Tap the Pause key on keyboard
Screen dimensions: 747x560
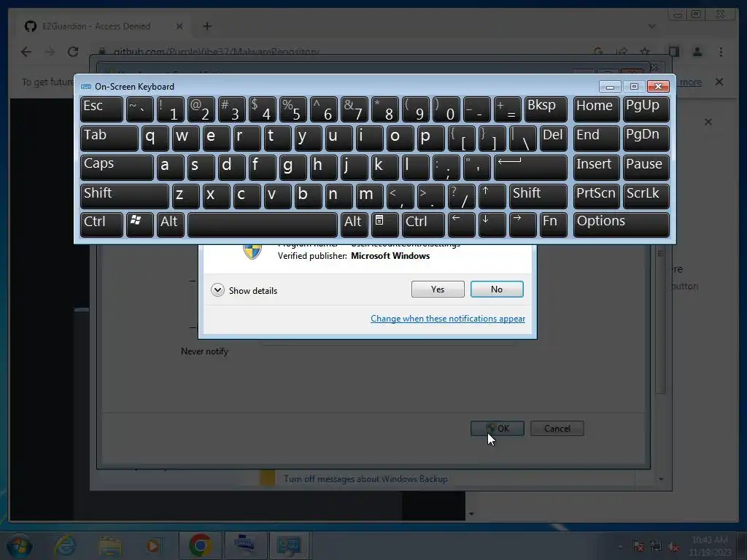click(x=646, y=167)
